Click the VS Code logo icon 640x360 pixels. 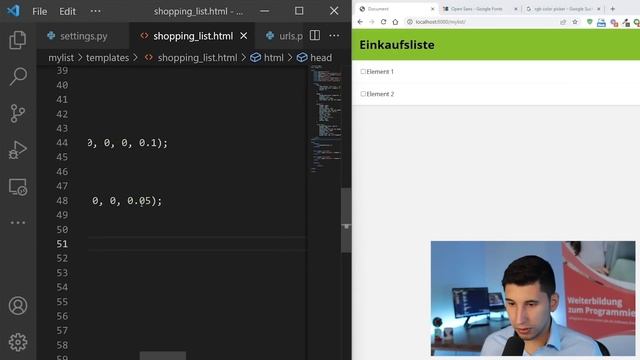click(x=13, y=11)
